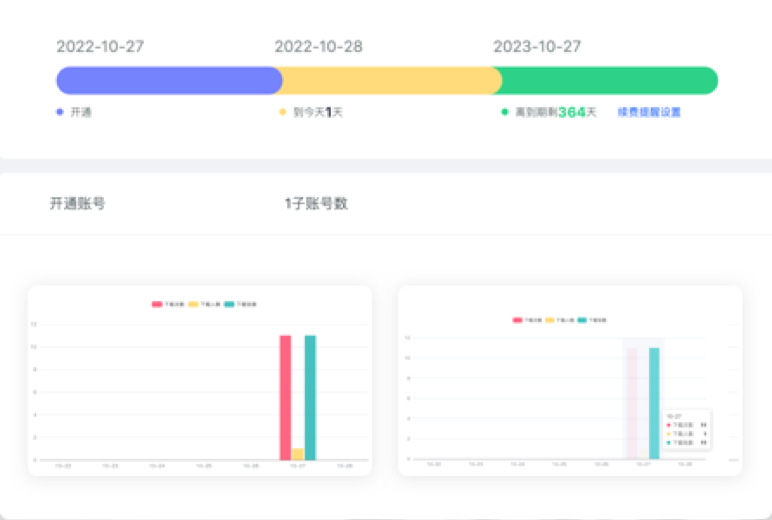
Task: Toggle the teal legend series in left chart
Action: pos(240,304)
